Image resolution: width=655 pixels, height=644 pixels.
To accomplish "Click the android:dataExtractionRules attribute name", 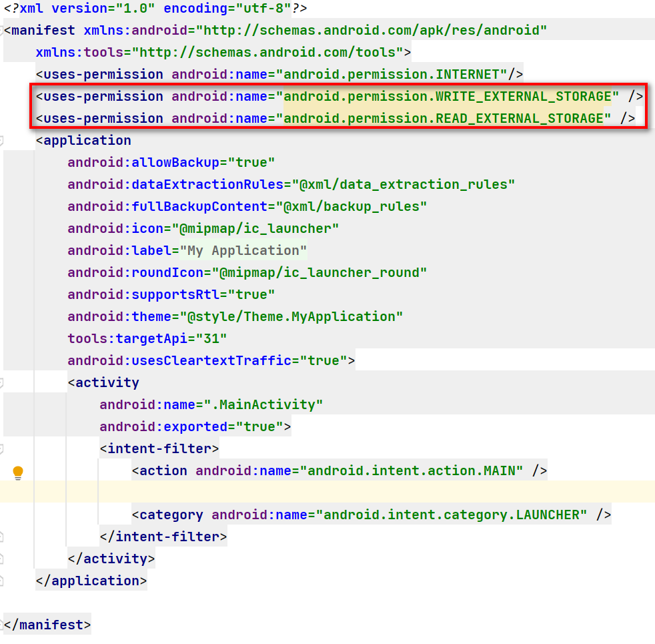I will pyautogui.click(x=175, y=185).
